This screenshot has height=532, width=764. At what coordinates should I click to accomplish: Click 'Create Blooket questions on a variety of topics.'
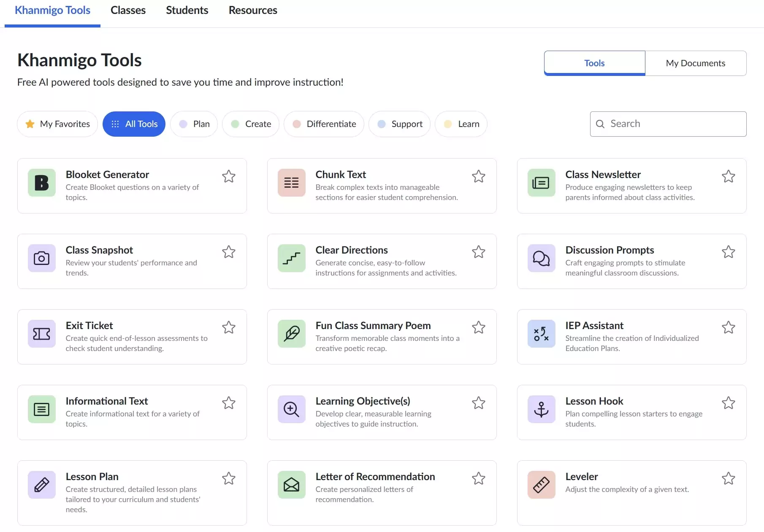132,192
